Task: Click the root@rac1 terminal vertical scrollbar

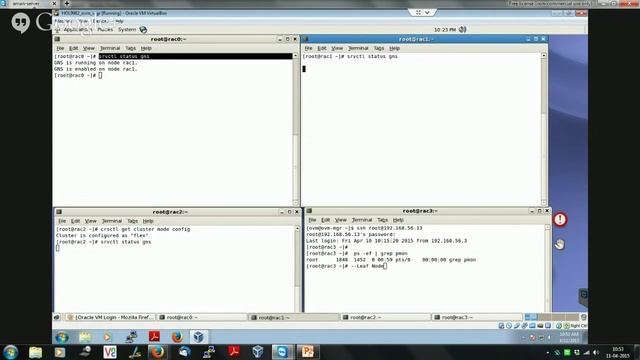Action: pyautogui.click(x=544, y=130)
